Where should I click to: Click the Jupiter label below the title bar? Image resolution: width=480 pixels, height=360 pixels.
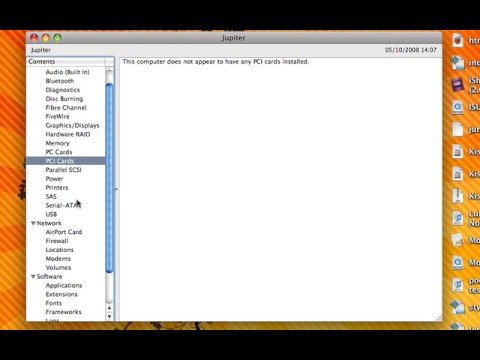[x=41, y=50]
